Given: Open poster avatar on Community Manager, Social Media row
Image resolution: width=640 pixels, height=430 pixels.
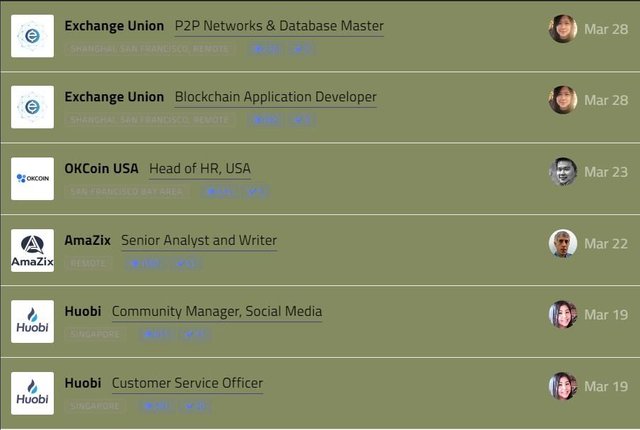Looking at the screenshot, I should [563, 315].
